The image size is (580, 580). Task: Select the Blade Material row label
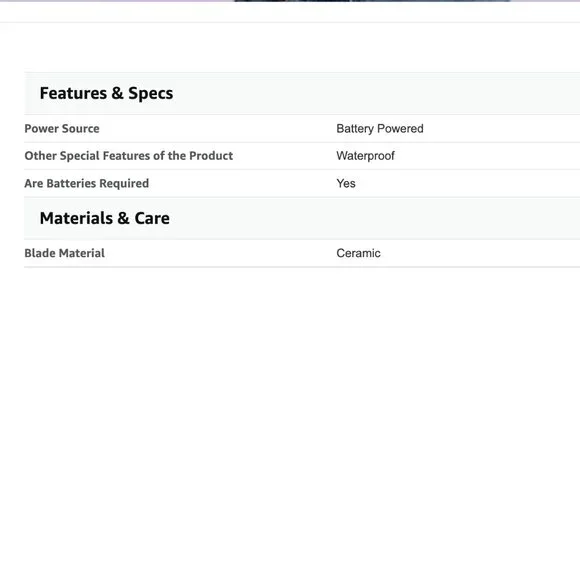(x=64, y=253)
